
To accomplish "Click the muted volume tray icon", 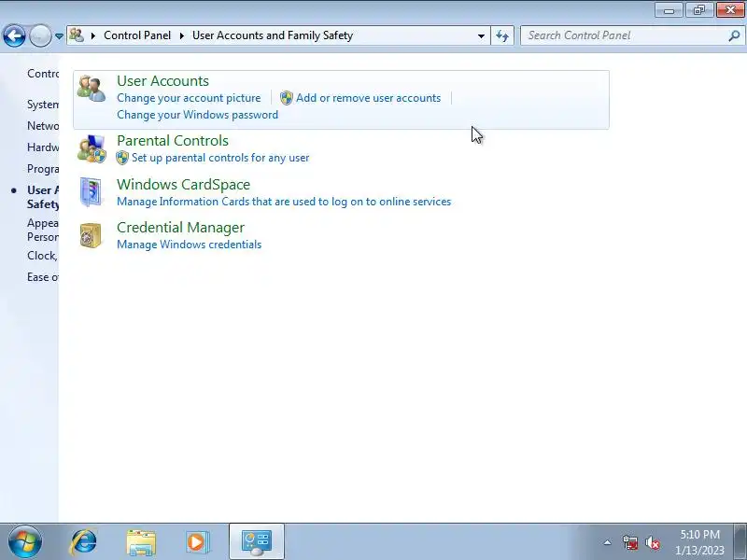I will point(652,542).
